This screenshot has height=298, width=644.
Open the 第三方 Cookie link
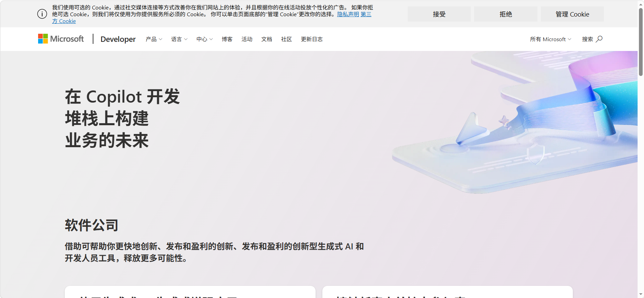pyautogui.click(x=366, y=14)
